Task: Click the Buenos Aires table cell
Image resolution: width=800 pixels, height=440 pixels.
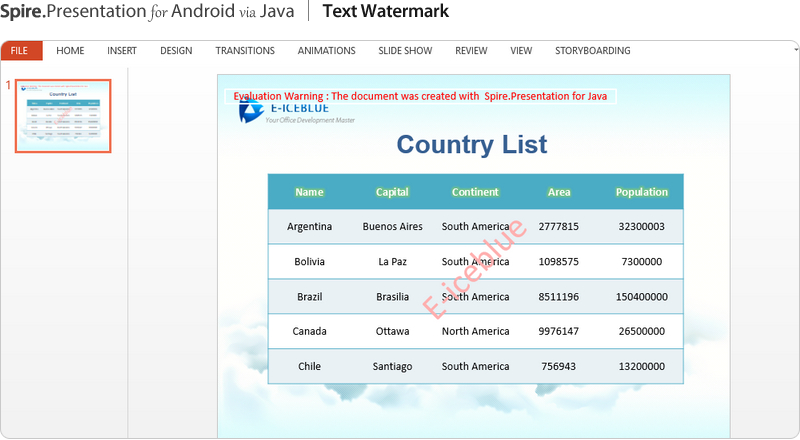Action: [x=392, y=227]
